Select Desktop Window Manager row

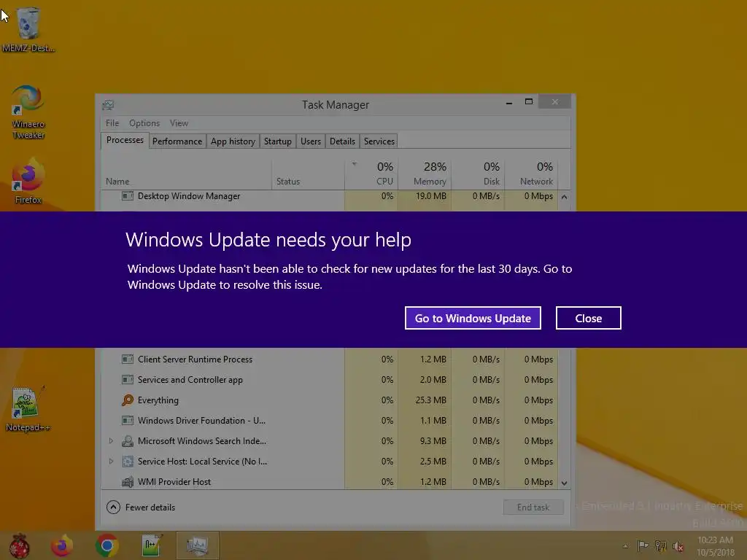pyautogui.click(x=330, y=196)
